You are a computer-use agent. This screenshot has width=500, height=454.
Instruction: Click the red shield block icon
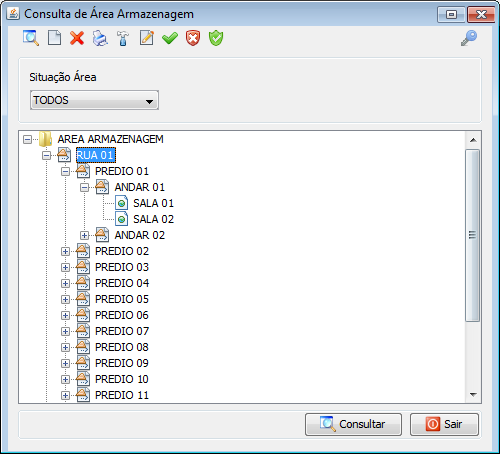[193, 38]
